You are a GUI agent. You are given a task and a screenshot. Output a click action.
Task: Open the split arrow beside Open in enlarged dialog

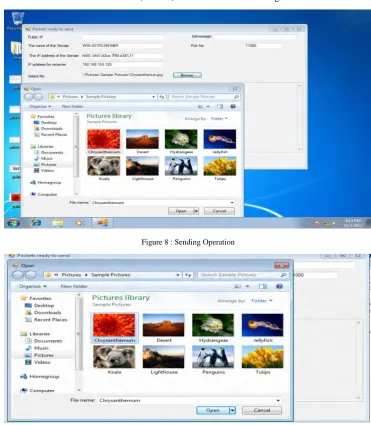point(233,410)
